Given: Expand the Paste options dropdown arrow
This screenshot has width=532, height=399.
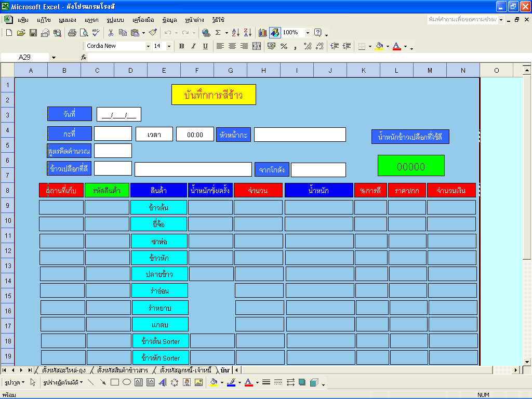Looking at the screenshot, I should (x=143, y=33).
